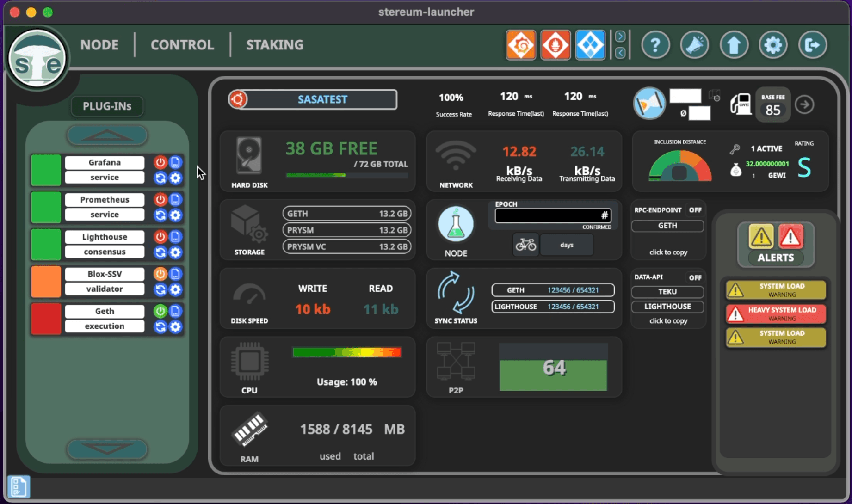Screen dimensions: 852x504
Task: Toggle Lighthouse consensus power button
Action: [x=160, y=237]
